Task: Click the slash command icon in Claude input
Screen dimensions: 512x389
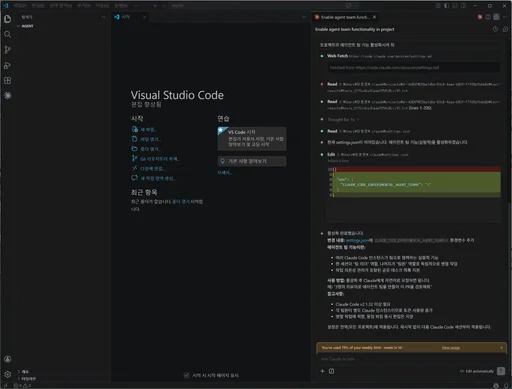Action: tap(331, 371)
